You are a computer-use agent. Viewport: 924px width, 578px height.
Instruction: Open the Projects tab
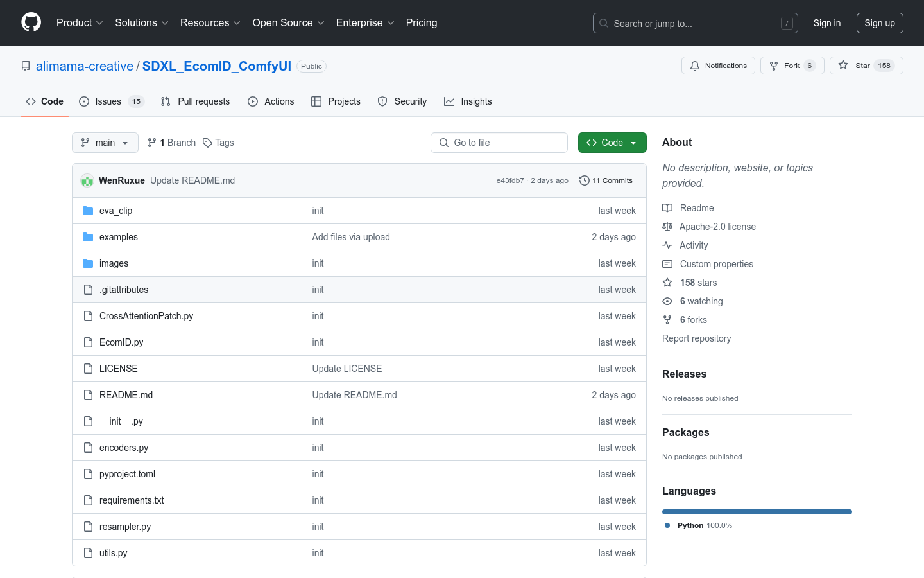[x=336, y=101]
